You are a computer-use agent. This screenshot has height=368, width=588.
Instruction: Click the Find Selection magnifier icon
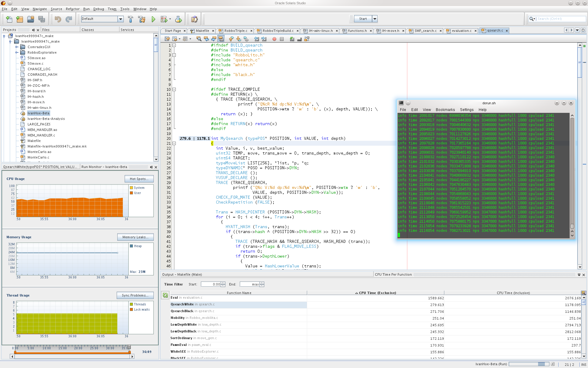point(199,39)
